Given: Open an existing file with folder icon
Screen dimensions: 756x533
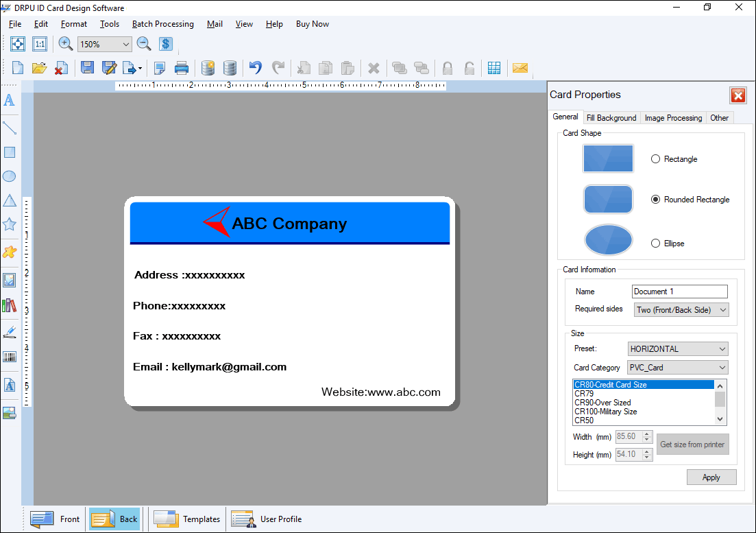Looking at the screenshot, I should (x=39, y=68).
